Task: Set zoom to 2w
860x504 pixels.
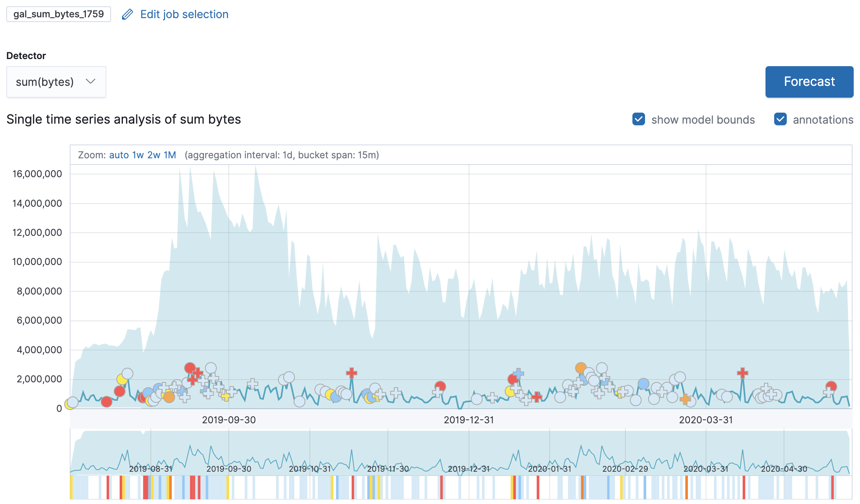Action: 154,155
